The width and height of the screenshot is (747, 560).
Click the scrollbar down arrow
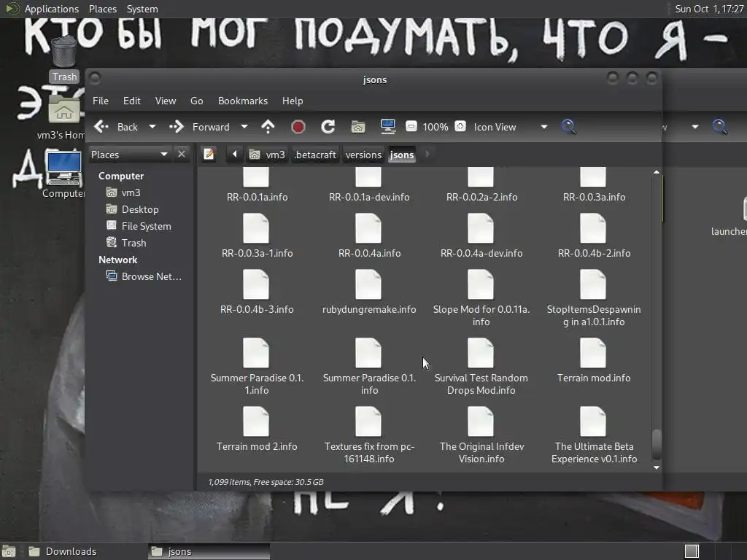click(x=657, y=467)
